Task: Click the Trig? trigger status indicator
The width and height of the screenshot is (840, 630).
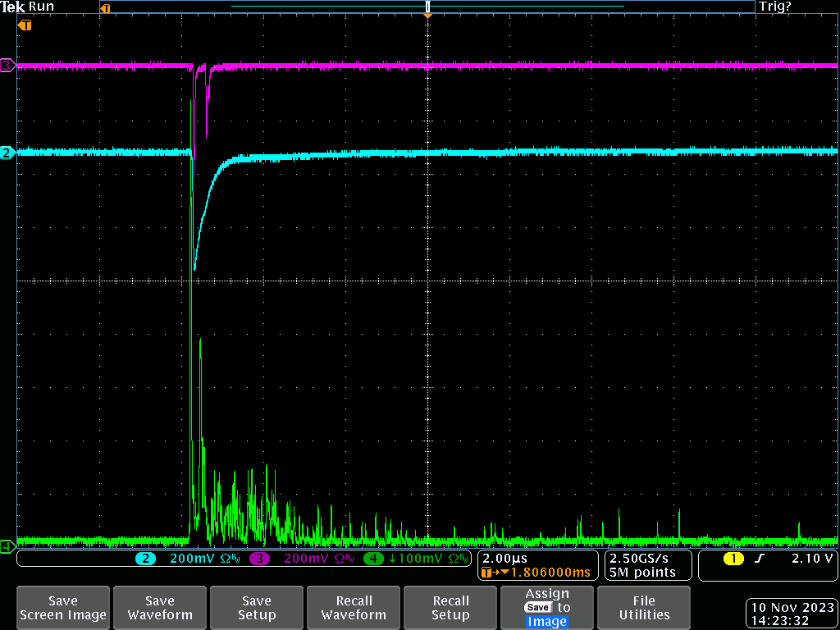Action: click(775, 7)
